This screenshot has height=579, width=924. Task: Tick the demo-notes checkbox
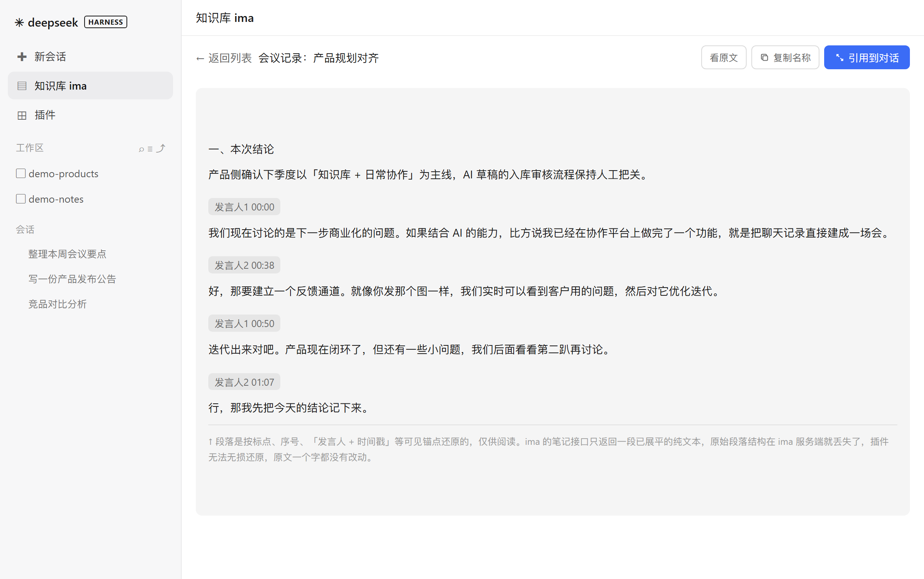coord(21,199)
